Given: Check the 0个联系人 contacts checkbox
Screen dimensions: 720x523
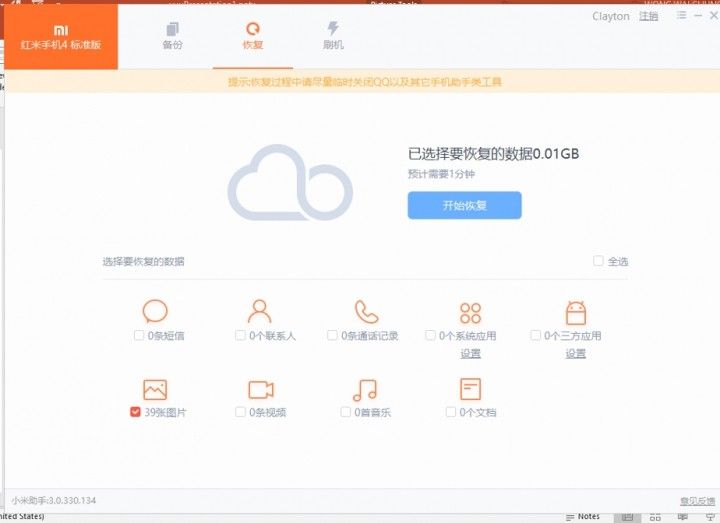Looking at the screenshot, I should [x=240, y=335].
